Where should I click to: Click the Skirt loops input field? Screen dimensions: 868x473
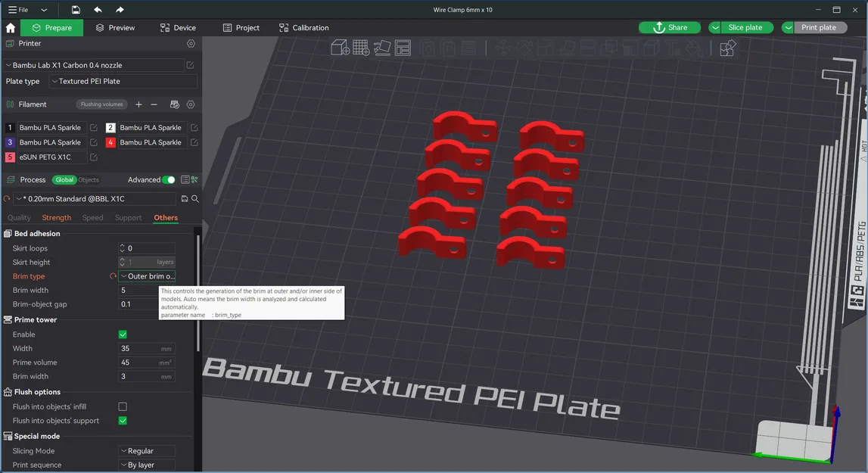[147, 248]
